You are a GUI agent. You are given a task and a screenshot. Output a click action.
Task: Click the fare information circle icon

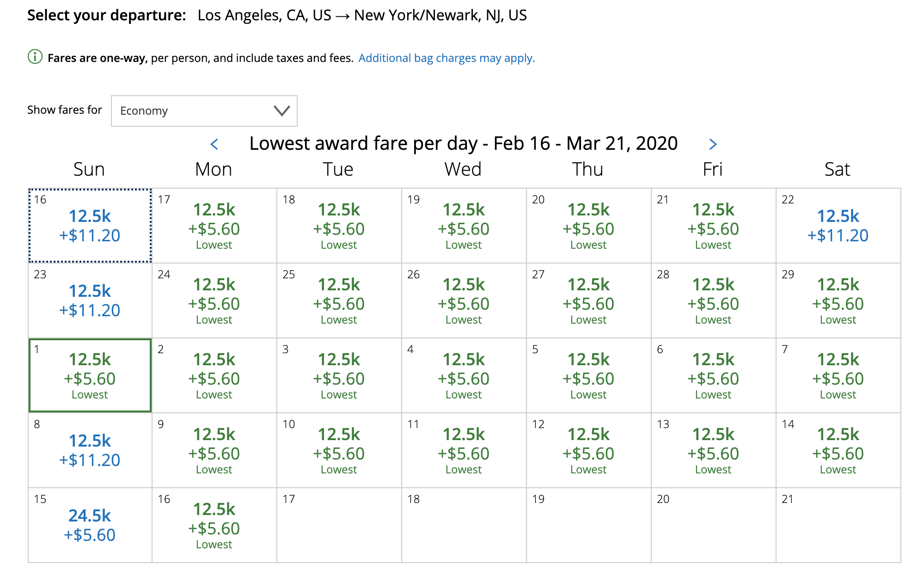35,57
